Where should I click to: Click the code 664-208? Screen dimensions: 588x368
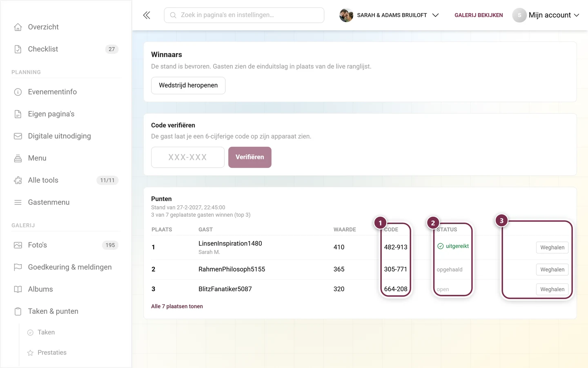[396, 289]
